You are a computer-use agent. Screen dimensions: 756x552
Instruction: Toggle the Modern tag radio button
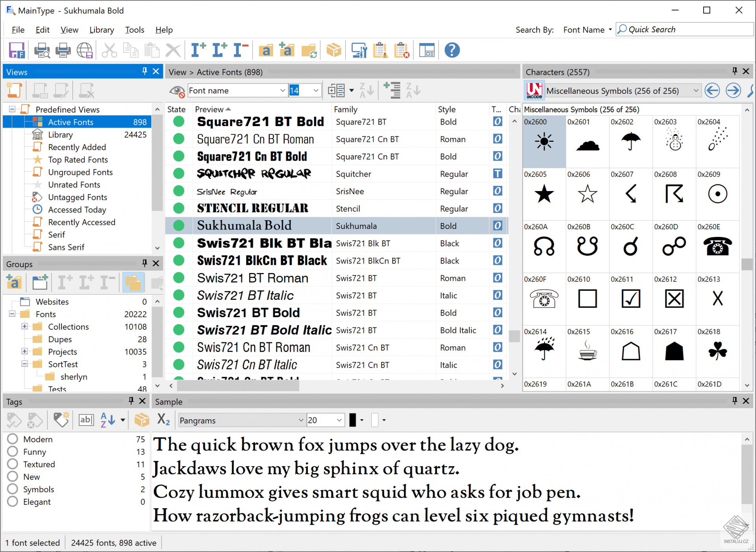pos(12,439)
